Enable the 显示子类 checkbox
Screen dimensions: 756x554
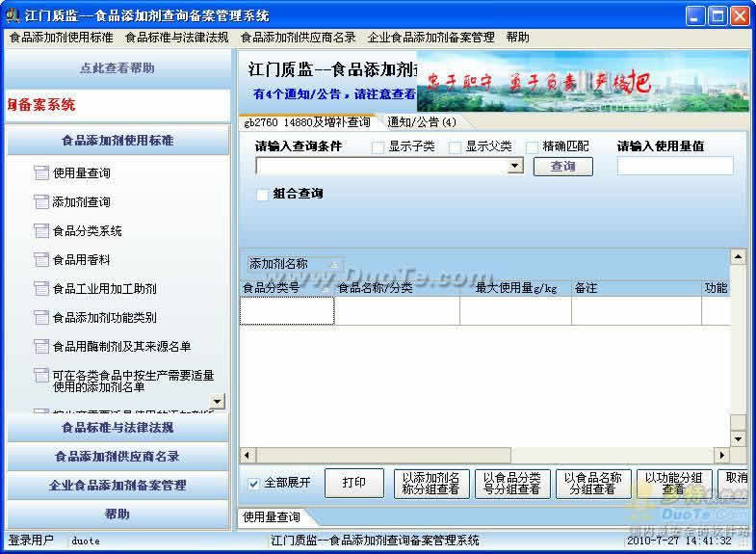[378, 147]
